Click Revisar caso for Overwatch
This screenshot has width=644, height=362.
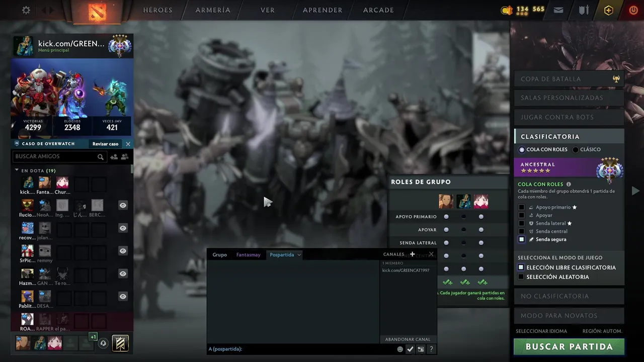coord(106,144)
